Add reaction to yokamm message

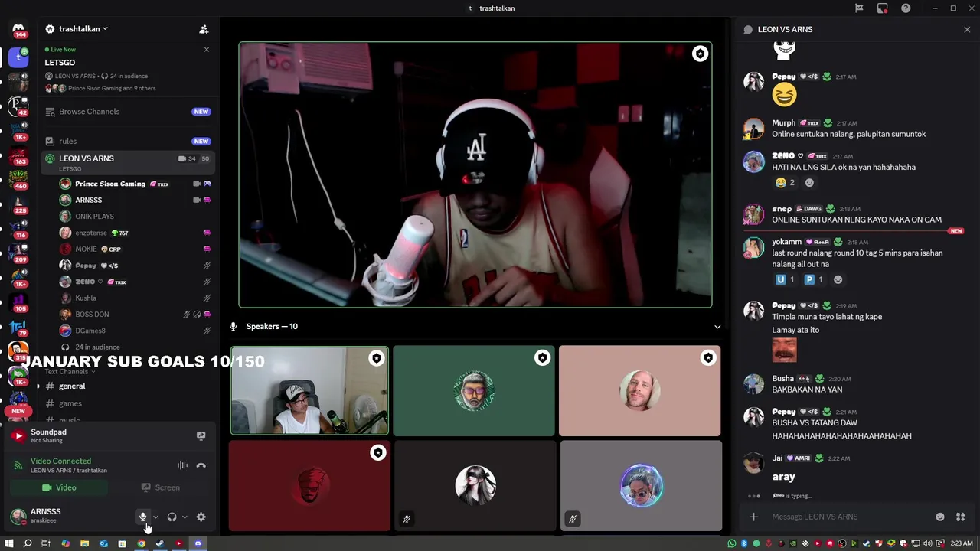point(838,280)
